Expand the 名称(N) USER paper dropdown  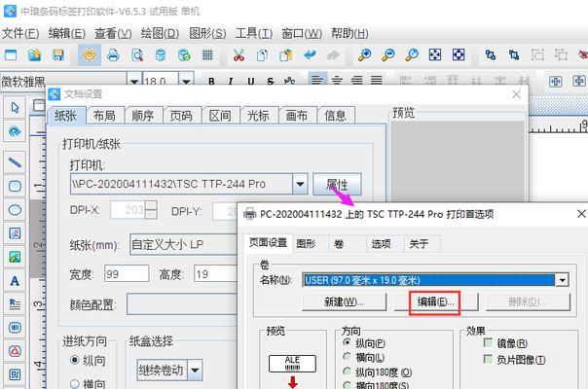click(563, 280)
